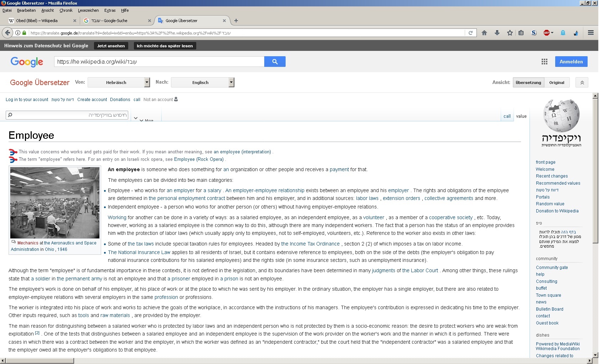Click the browser back arrow button

pos(7,33)
